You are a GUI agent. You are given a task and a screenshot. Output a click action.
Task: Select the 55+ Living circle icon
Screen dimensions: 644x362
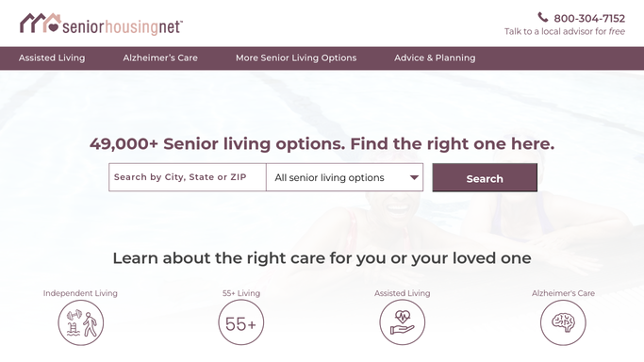coord(241,322)
